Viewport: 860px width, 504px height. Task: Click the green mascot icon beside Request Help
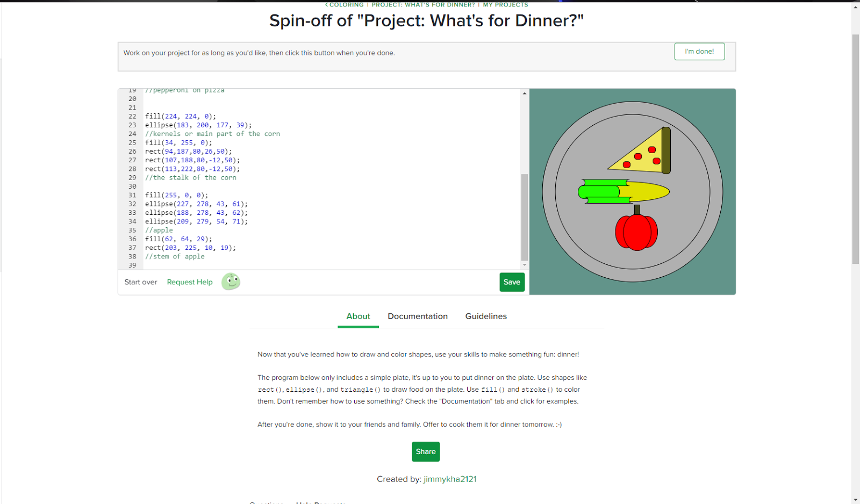pyautogui.click(x=231, y=282)
